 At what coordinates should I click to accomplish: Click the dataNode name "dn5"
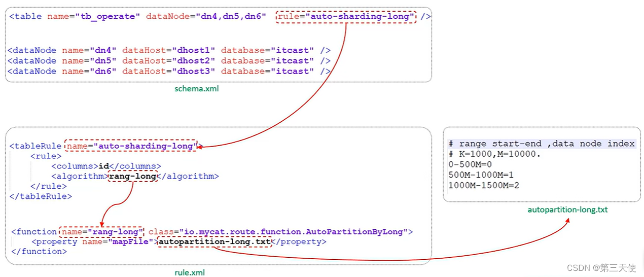(103, 61)
